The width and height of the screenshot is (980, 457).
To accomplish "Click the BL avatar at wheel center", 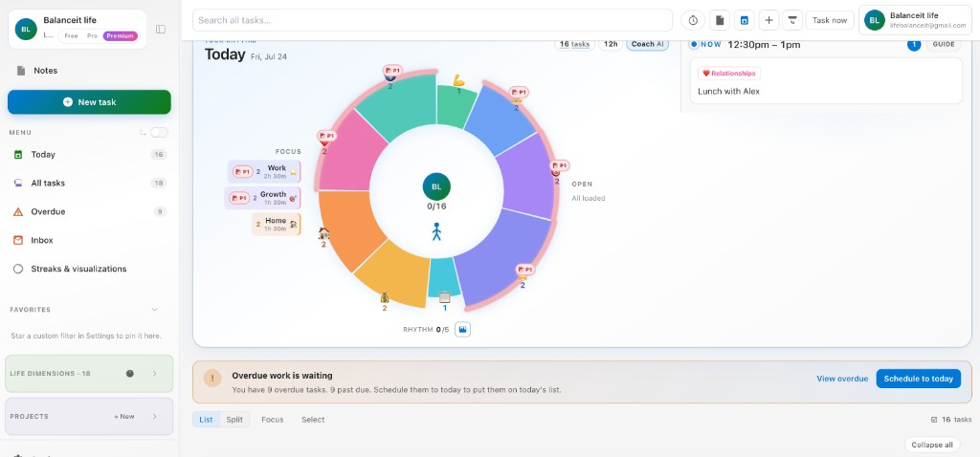I will (x=436, y=186).
